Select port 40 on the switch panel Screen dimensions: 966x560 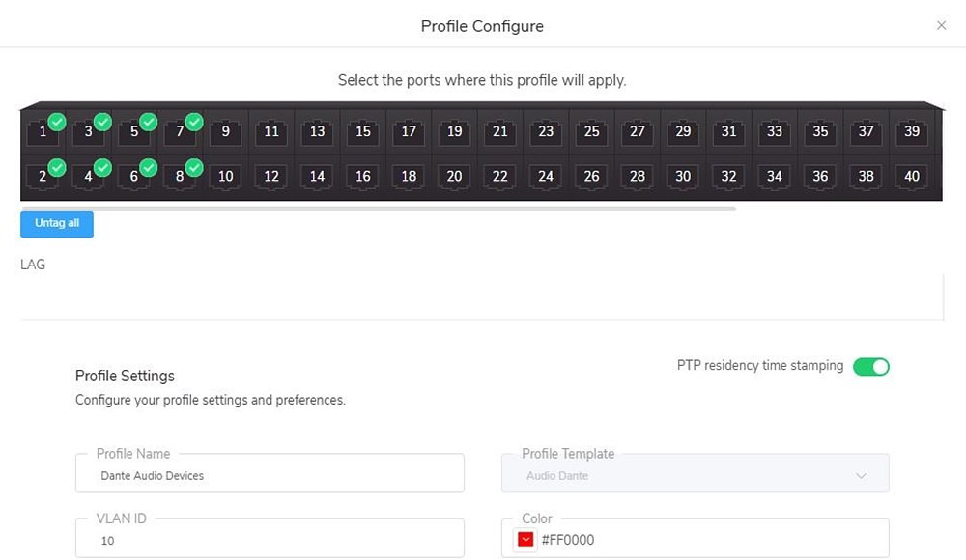[912, 176]
